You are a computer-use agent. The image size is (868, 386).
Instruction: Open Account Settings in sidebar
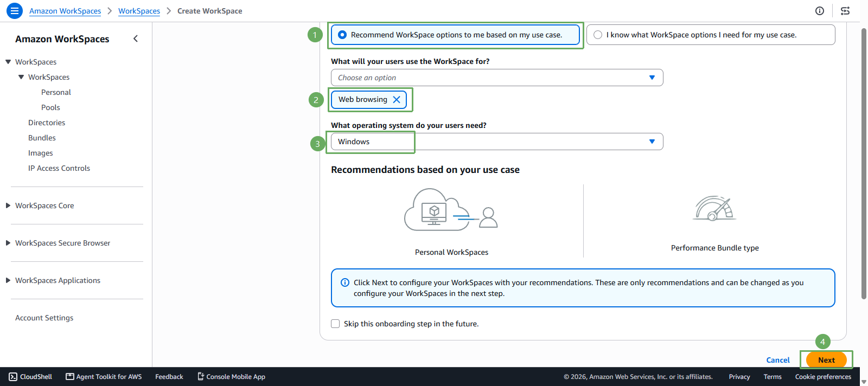[x=44, y=318]
